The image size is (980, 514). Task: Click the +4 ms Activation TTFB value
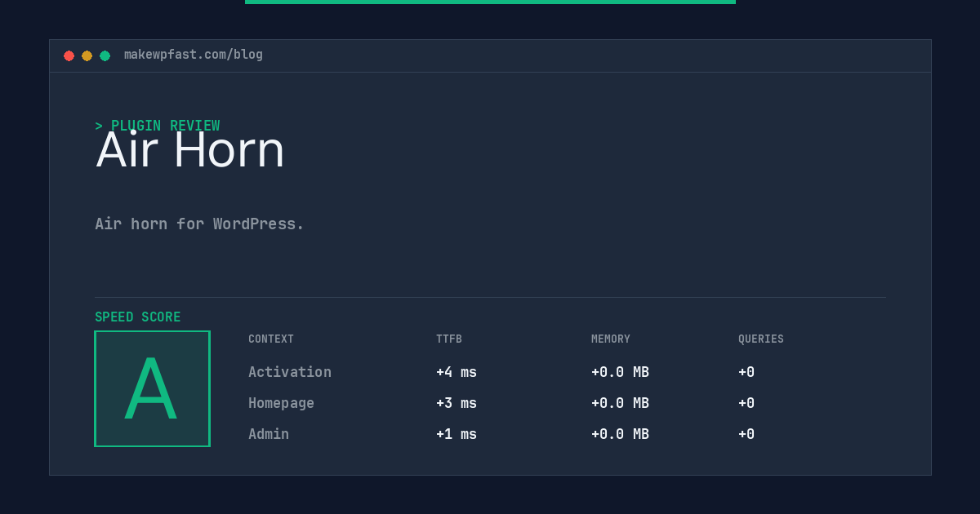coord(457,372)
